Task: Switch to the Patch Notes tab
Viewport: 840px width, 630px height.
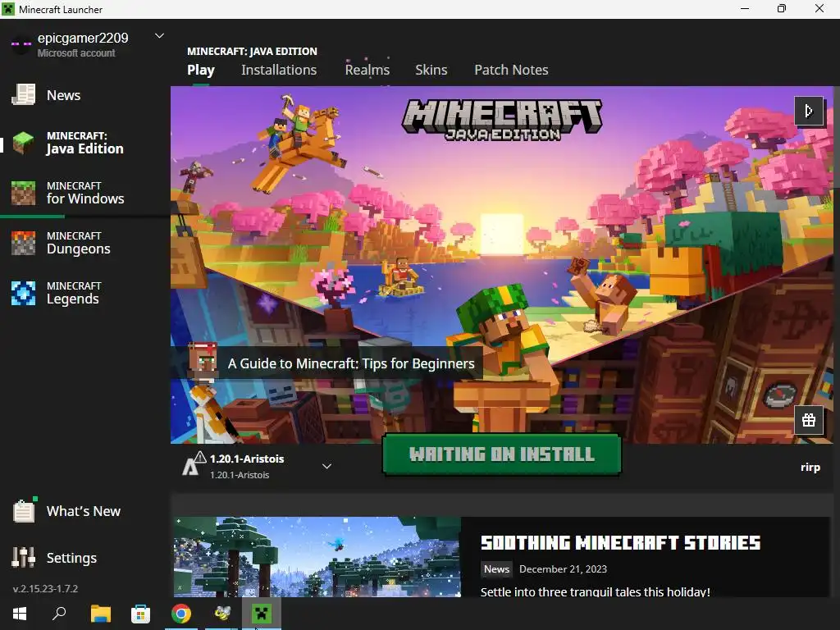Action: 511,71
